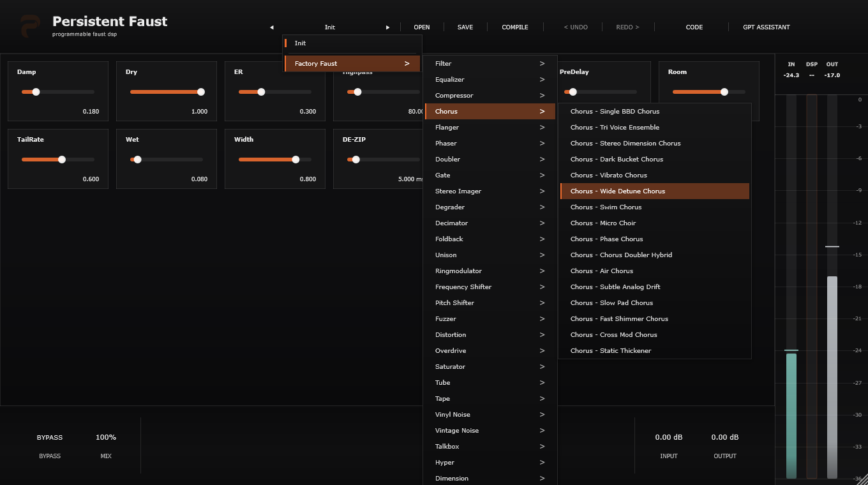Viewport: 868px width, 485px height.
Task: Click the SAVE button
Action: 465,27
